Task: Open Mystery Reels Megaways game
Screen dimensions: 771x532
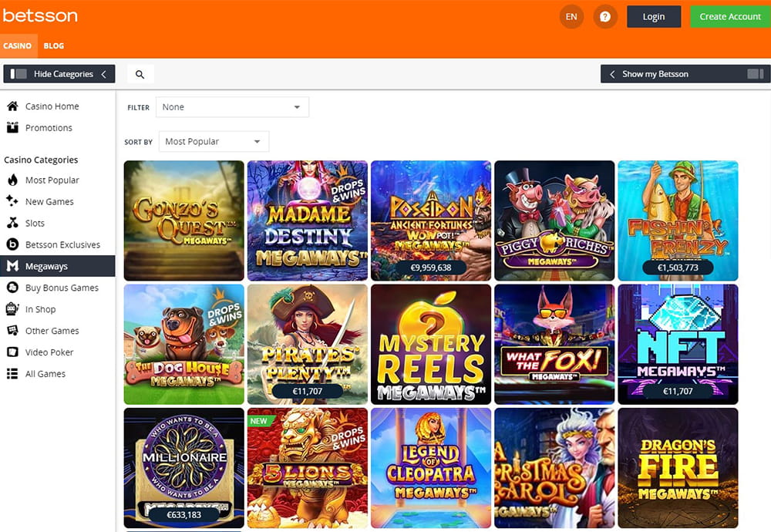Action: [x=431, y=344]
